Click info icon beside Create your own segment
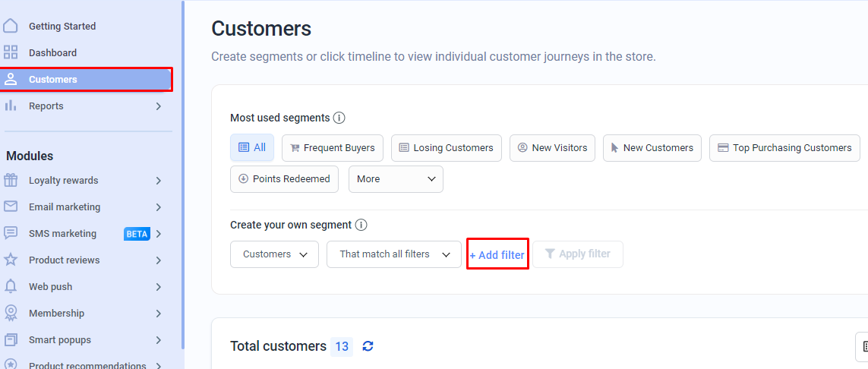 (x=361, y=225)
